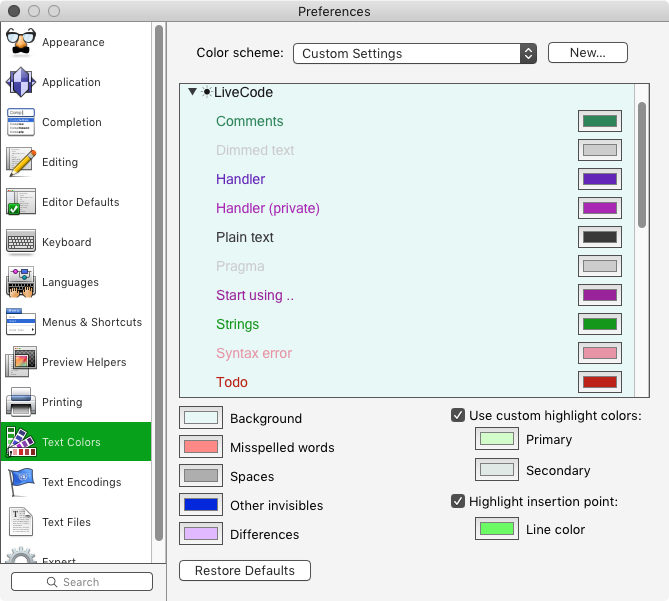Click the Editing pencil icon

coord(21,162)
